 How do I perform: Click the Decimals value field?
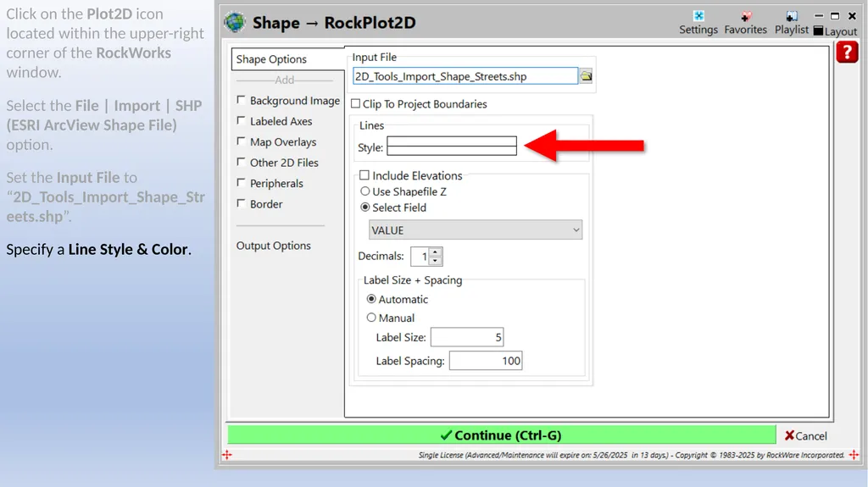(x=420, y=257)
